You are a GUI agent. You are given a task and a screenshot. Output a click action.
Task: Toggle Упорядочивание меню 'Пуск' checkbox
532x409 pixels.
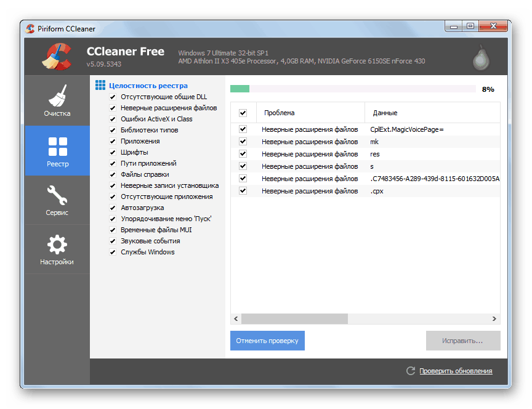(x=113, y=219)
